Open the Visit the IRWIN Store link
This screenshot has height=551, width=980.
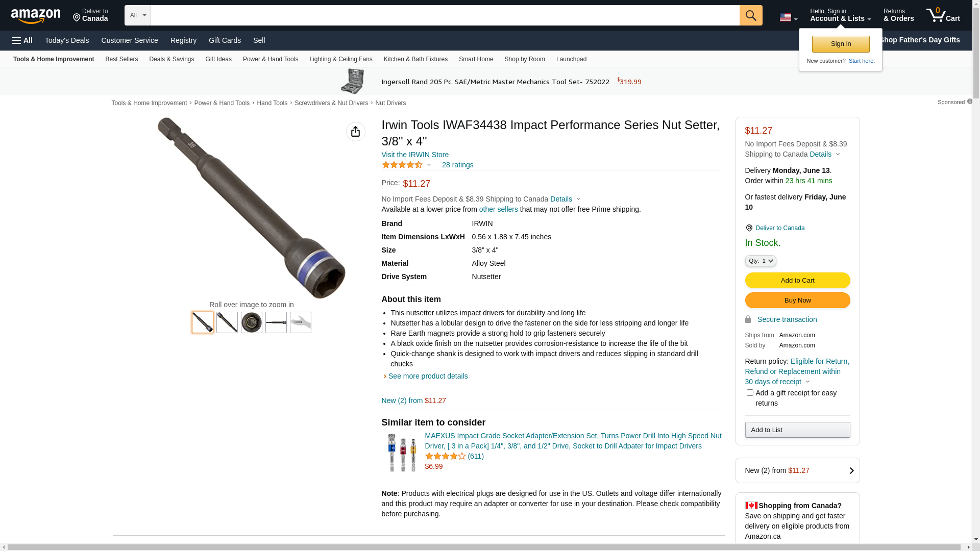point(415,155)
